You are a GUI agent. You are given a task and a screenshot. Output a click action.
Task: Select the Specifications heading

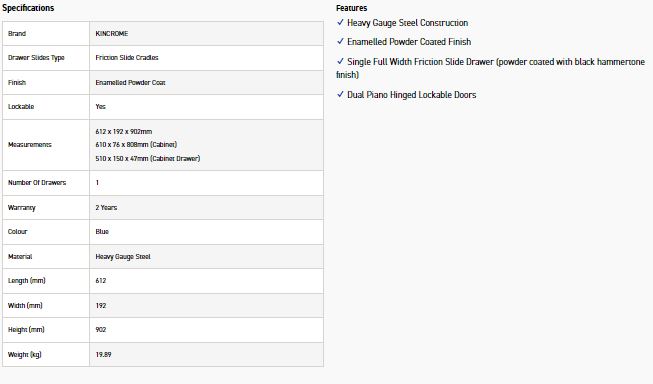[x=28, y=8]
